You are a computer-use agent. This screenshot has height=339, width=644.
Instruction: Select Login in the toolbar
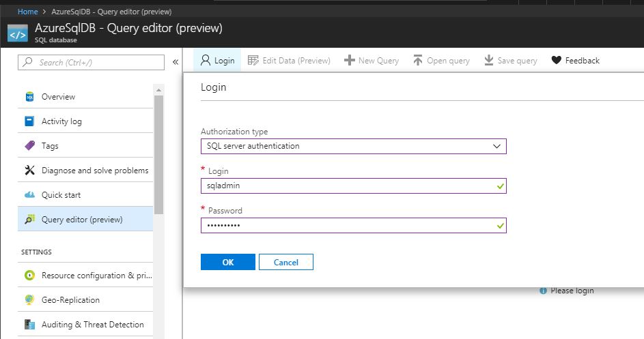pyautogui.click(x=217, y=61)
